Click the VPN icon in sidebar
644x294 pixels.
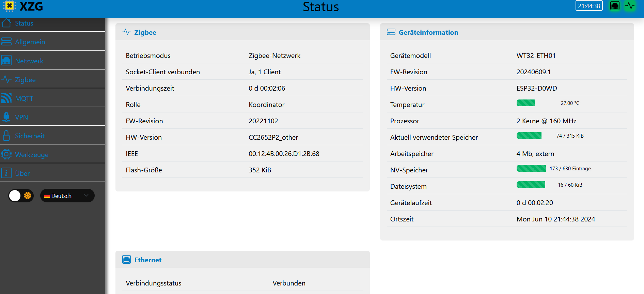click(x=6, y=117)
